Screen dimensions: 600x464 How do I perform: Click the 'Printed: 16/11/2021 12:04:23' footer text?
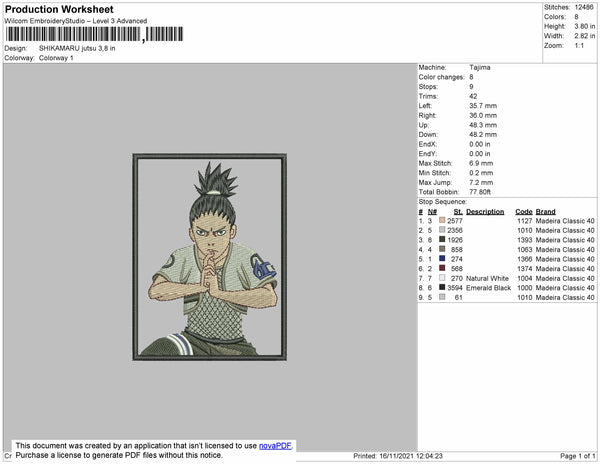[x=398, y=456]
